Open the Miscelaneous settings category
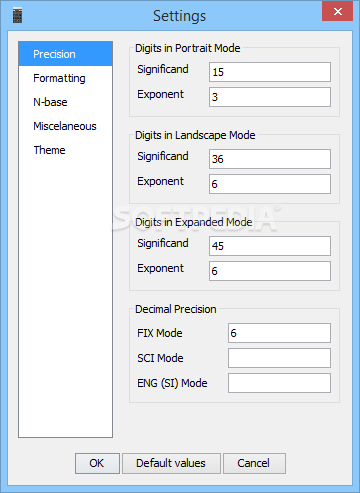The height and width of the screenshot is (493, 360). pyautogui.click(x=66, y=126)
